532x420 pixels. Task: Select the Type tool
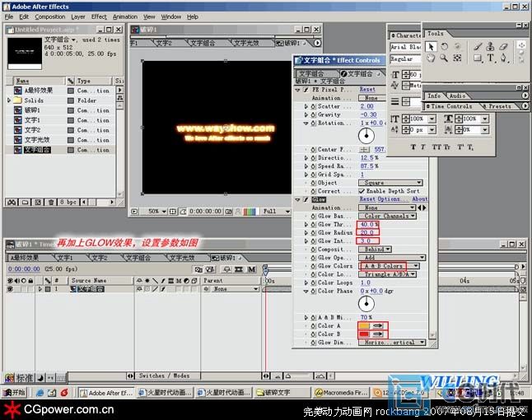[491, 58]
